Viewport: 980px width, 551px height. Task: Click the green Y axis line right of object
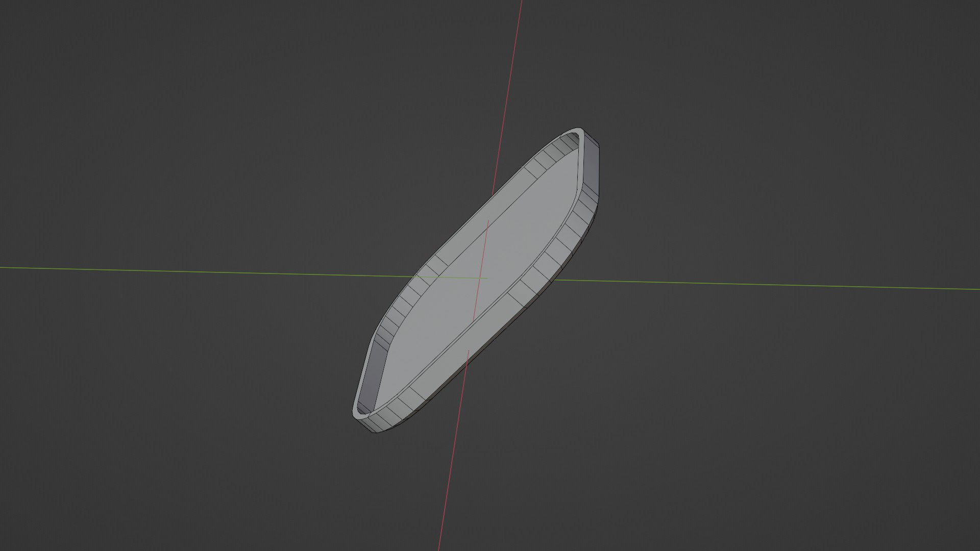pyautogui.click(x=766, y=285)
